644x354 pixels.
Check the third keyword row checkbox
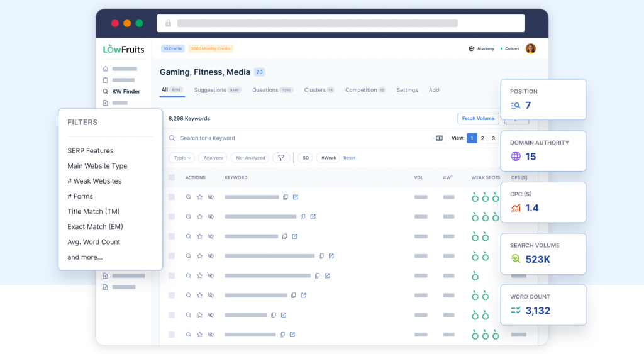(x=172, y=236)
